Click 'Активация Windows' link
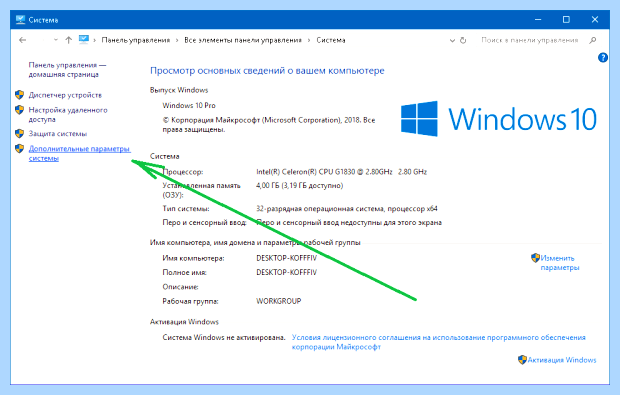The width and height of the screenshot is (620, 395). click(562, 360)
